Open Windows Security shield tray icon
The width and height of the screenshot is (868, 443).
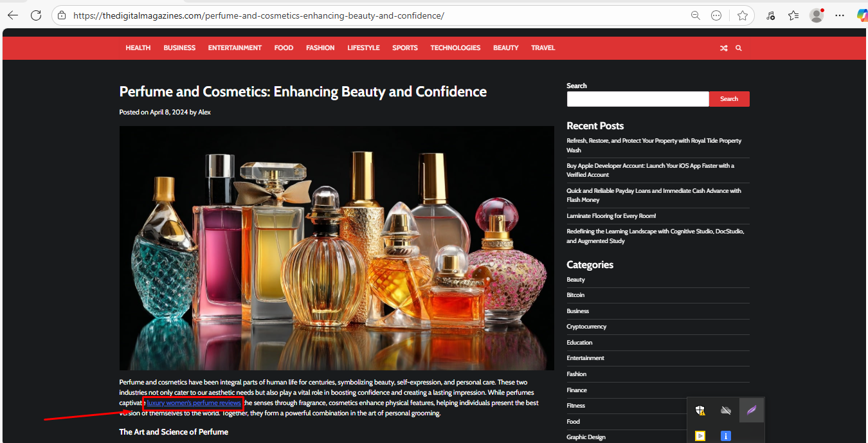tap(700, 410)
